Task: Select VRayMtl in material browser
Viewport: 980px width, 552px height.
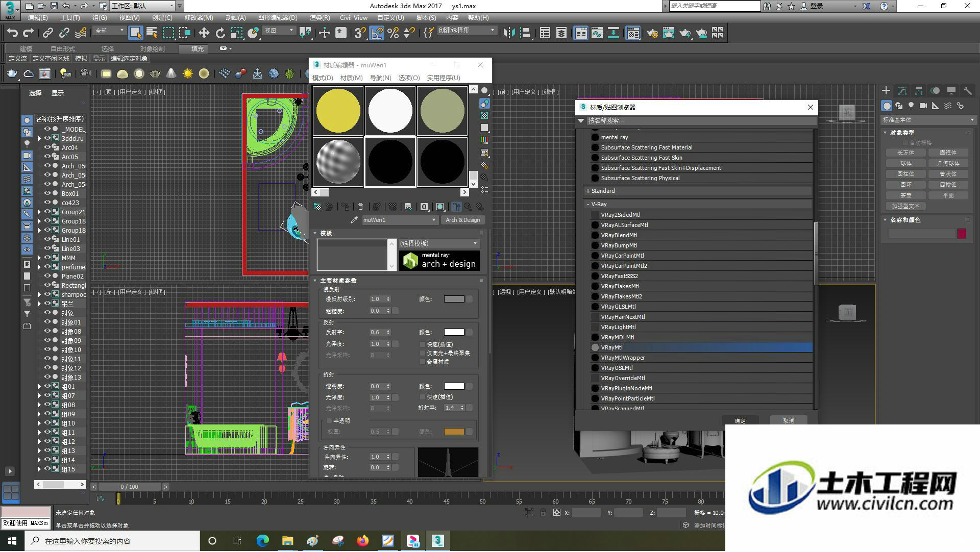Action: click(702, 347)
